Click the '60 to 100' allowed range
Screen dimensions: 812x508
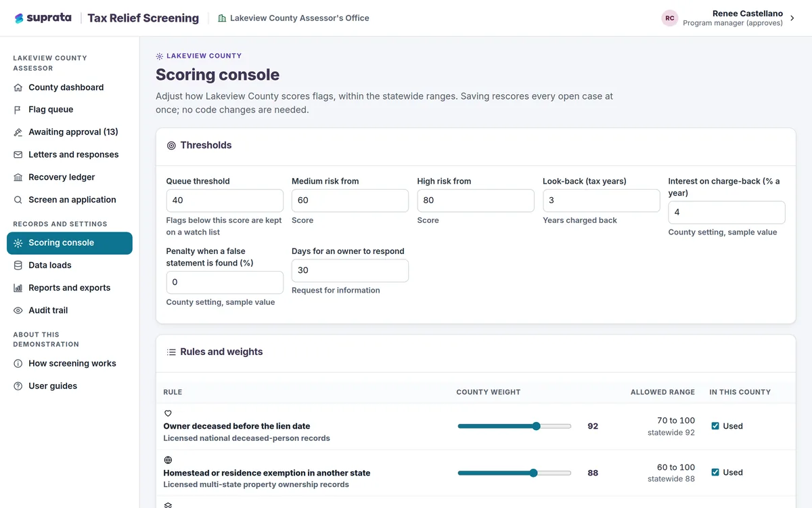[676, 467]
